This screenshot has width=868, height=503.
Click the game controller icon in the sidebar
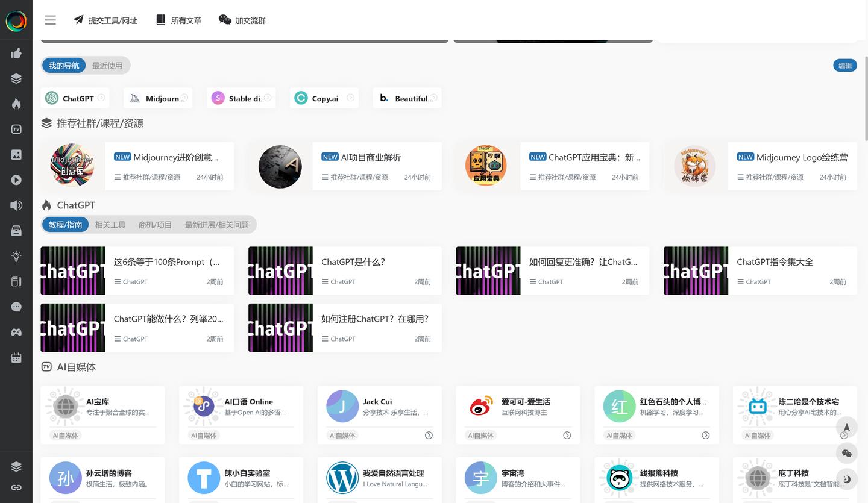point(16,332)
